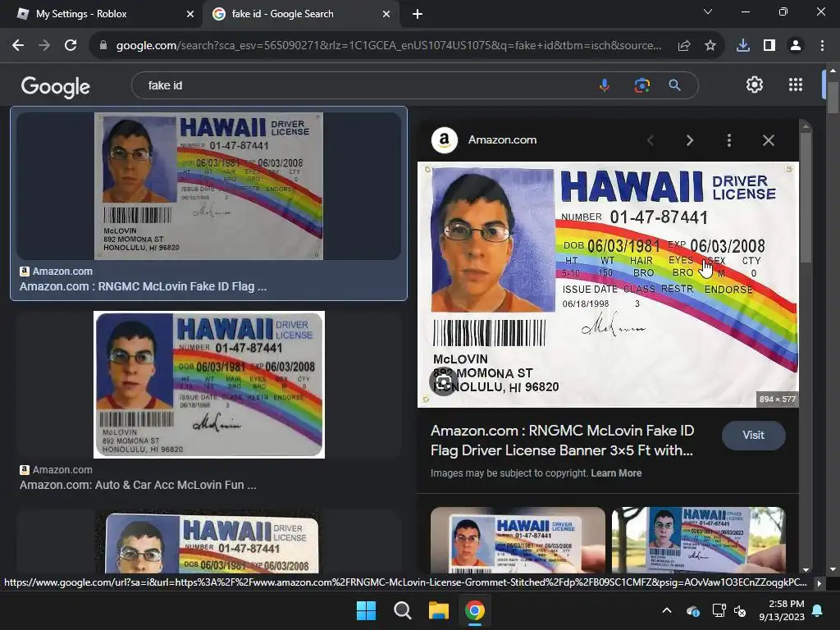Toggle the Chrome side panel icon
Image resolution: width=840 pixels, height=630 pixels.
(769, 46)
